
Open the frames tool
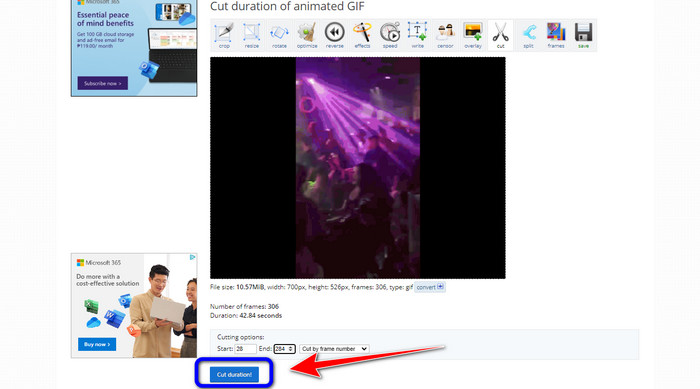(556, 35)
